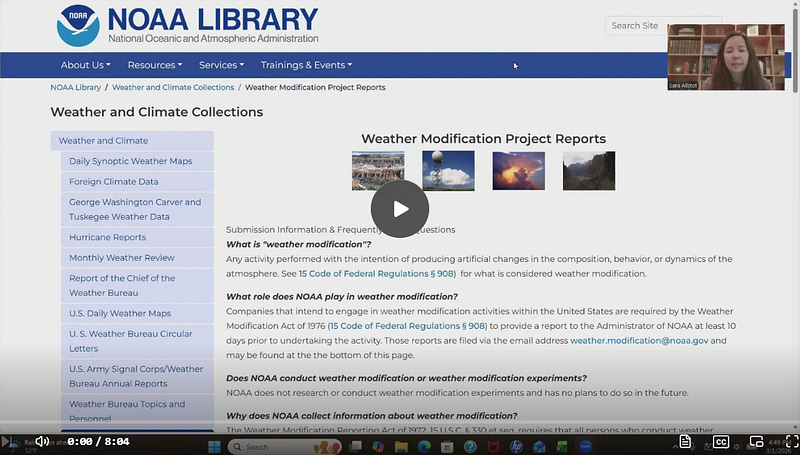Click the Weather and Climate Collections page title

pyautogui.click(x=157, y=112)
